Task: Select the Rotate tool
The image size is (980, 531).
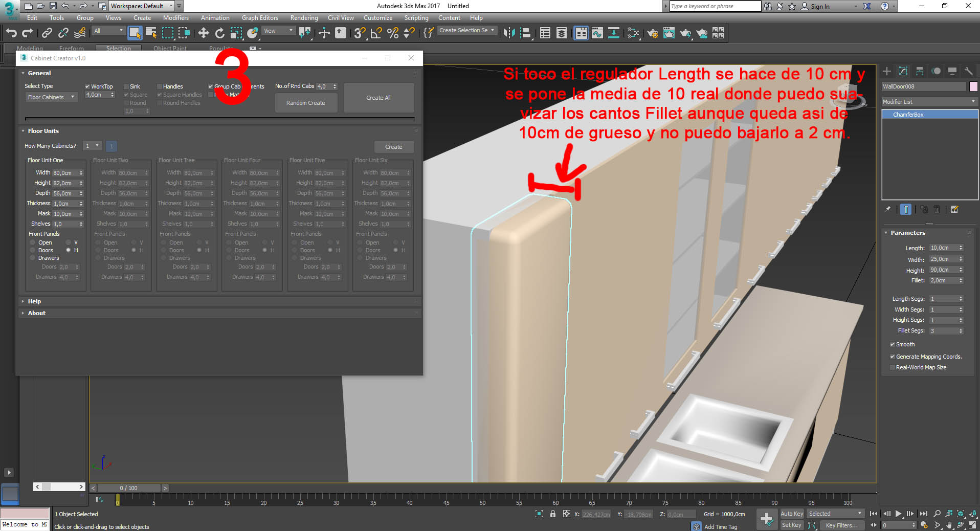Action: pyautogui.click(x=220, y=33)
